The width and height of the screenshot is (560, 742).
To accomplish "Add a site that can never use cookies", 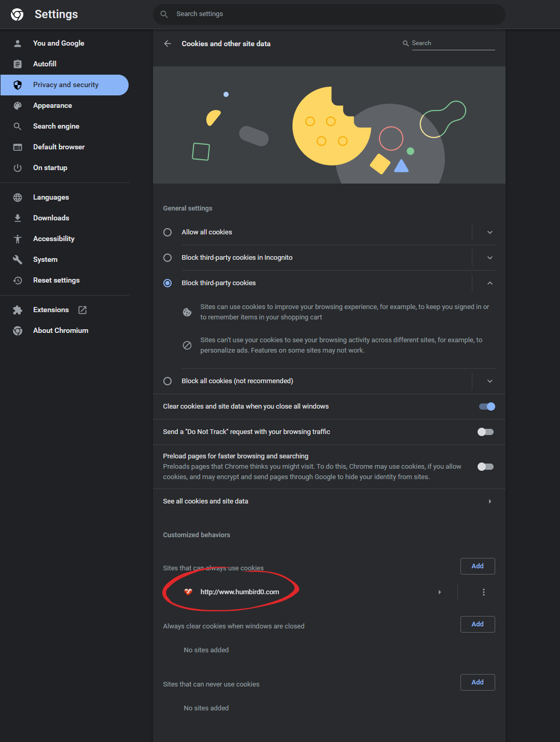I will click(x=477, y=682).
